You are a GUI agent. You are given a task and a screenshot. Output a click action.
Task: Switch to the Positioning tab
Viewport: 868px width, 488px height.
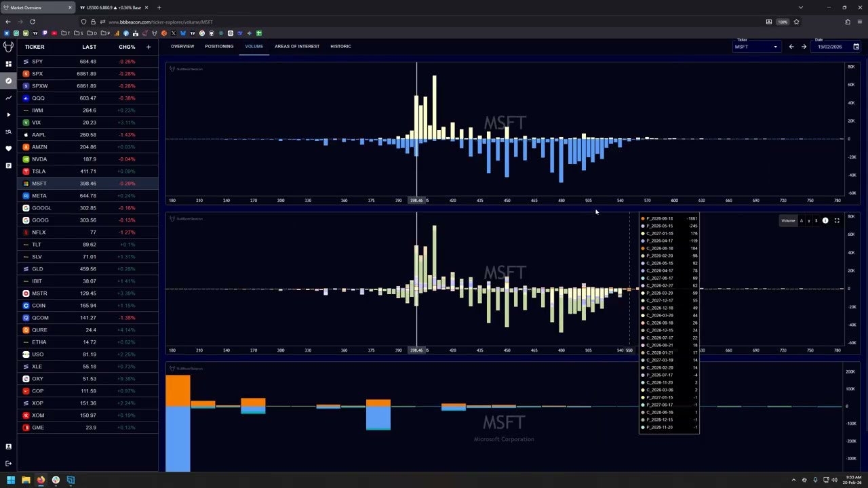219,46
